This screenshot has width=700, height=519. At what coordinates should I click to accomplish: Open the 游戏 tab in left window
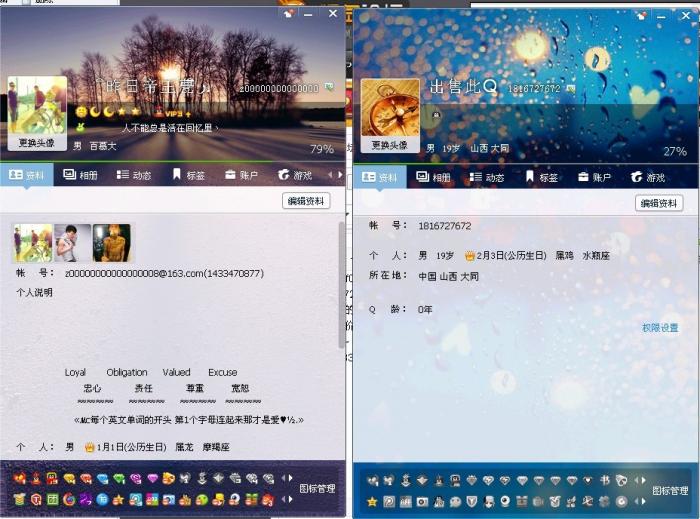tap(295, 175)
